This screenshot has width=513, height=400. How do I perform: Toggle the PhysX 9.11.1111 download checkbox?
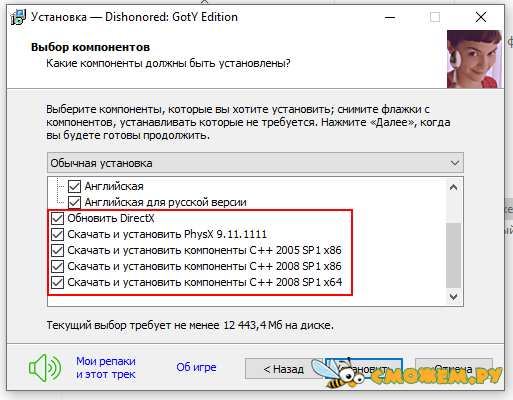pos(58,235)
